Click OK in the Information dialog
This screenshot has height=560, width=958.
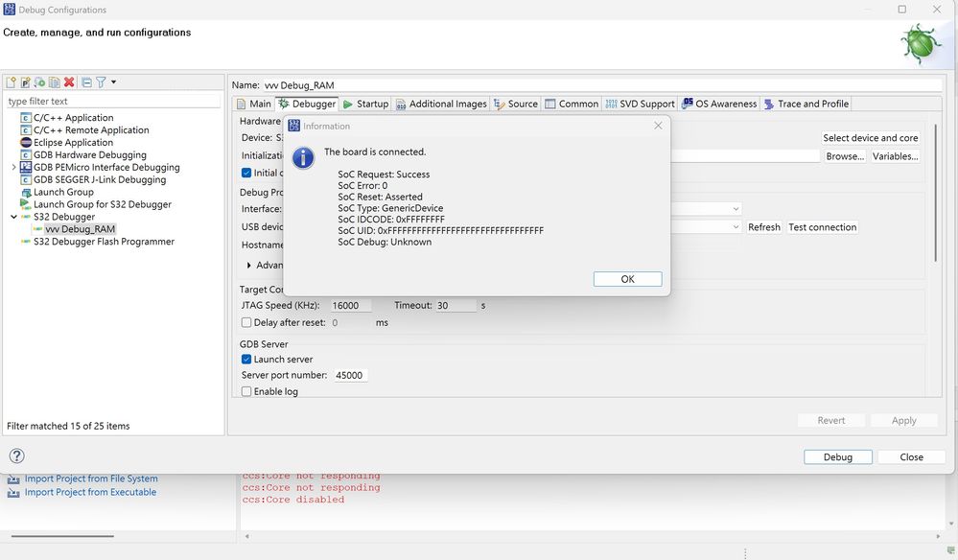627,279
